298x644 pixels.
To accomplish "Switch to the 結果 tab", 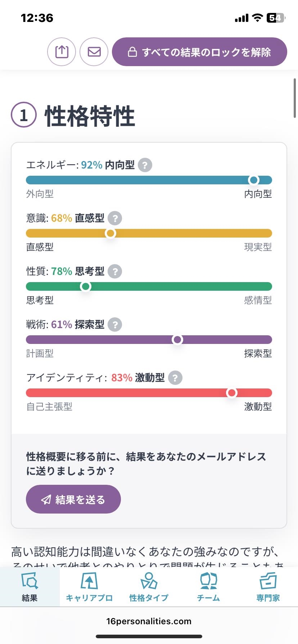I will (30, 587).
